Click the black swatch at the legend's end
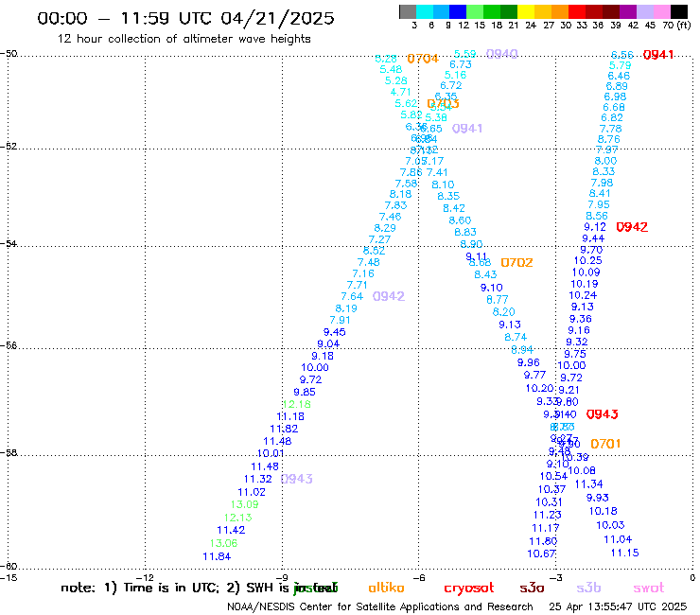This screenshot has height=615, width=700. point(679,11)
